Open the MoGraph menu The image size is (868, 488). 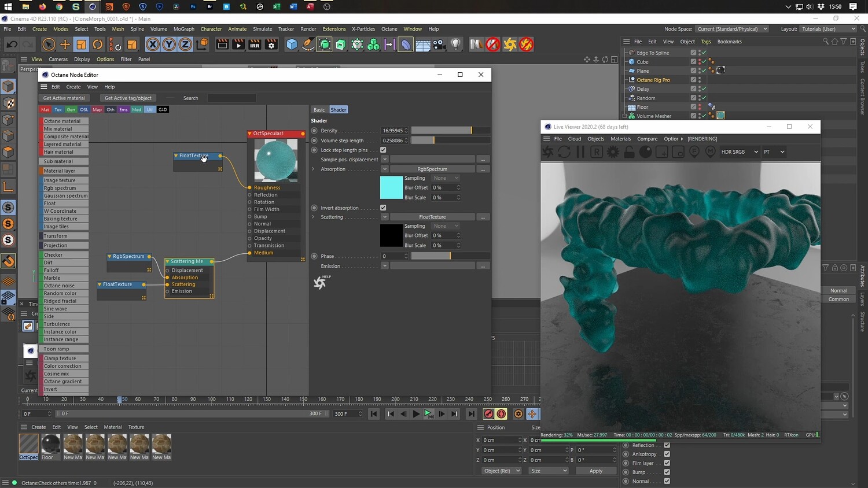coord(184,29)
